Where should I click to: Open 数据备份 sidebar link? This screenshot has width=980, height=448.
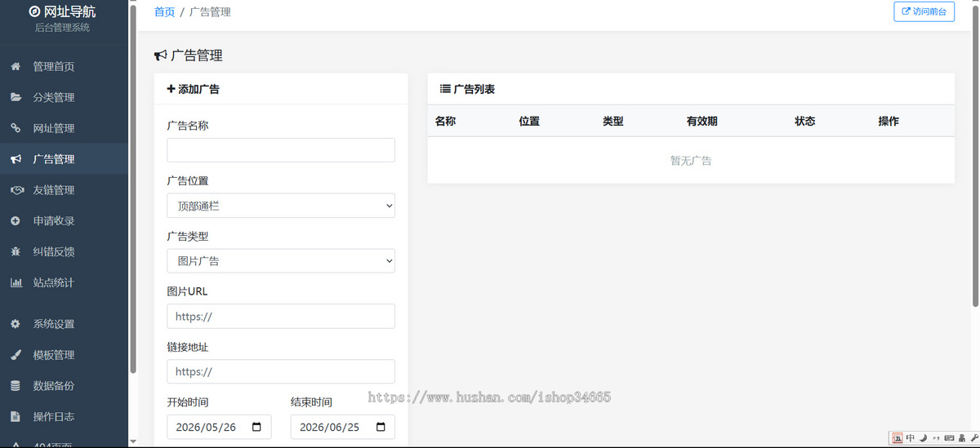[x=64, y=385]
